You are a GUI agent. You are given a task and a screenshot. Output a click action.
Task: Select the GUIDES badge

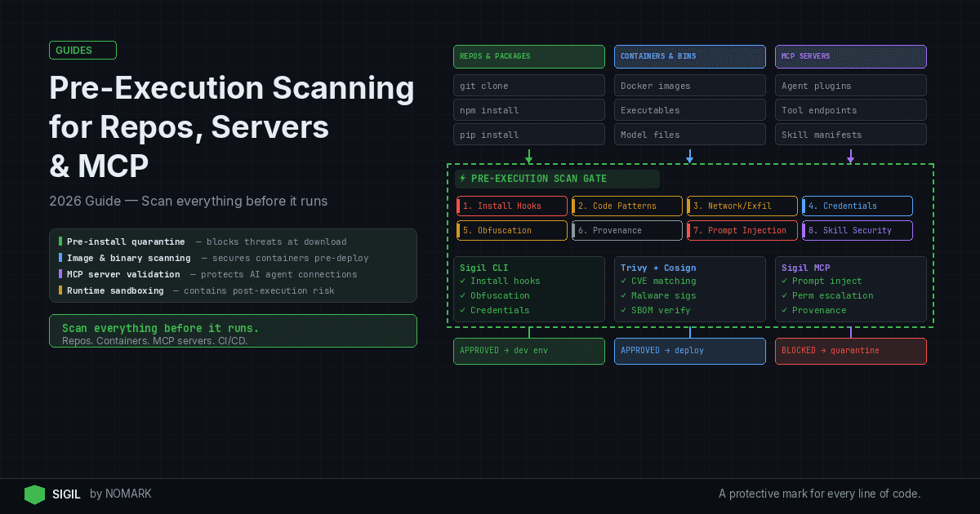82,50
